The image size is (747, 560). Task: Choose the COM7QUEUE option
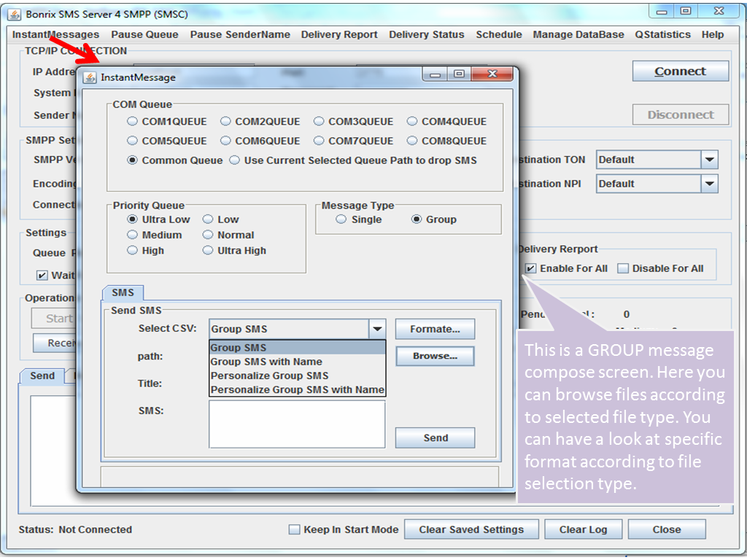(319, 141)
